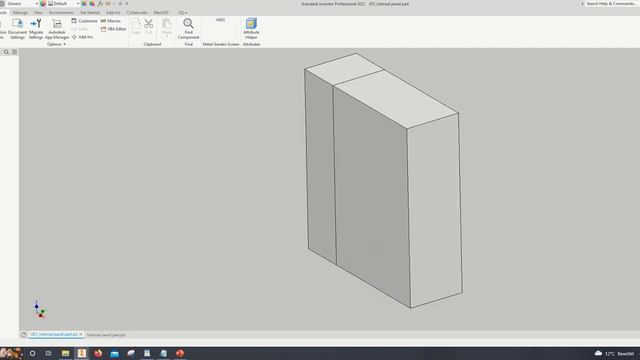
Task: Expand the quick access toolbar customize arrow
Action: (127, 3)
